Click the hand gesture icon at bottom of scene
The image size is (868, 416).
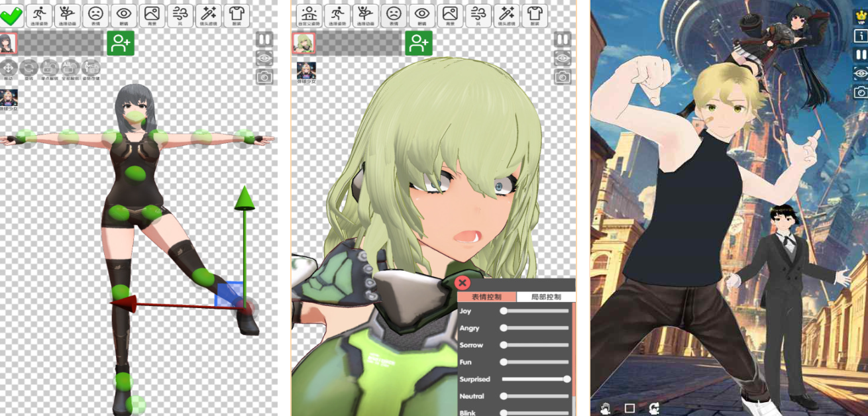(605, 408)
